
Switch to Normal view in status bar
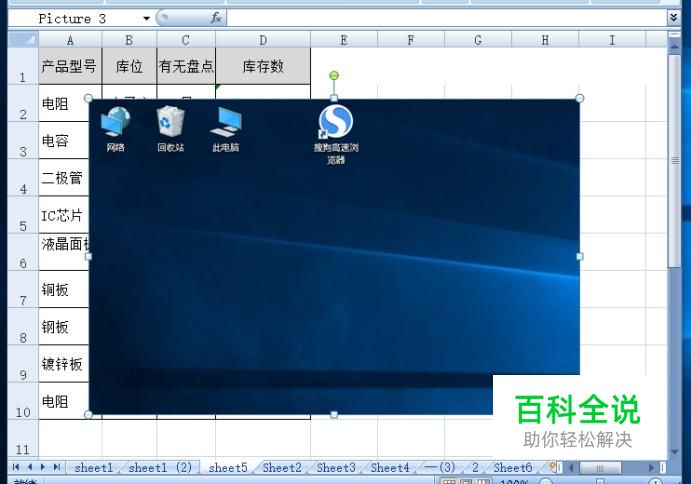[448, 481]
